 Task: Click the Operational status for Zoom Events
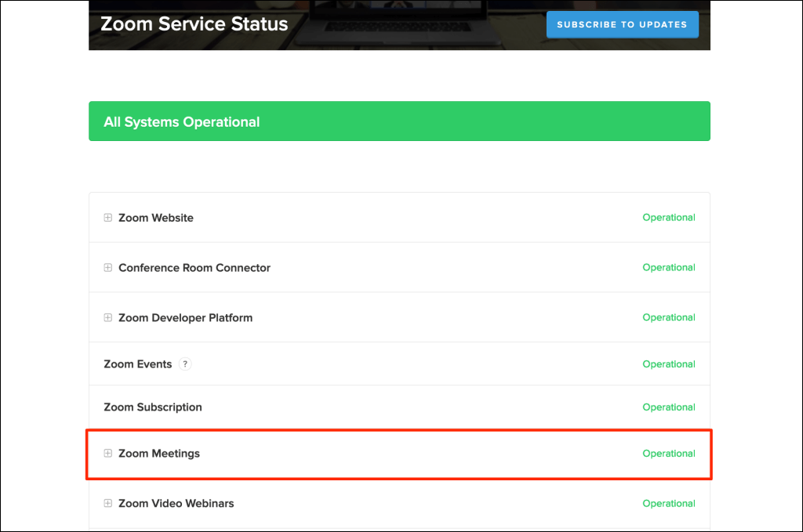(x=669, y=364)
